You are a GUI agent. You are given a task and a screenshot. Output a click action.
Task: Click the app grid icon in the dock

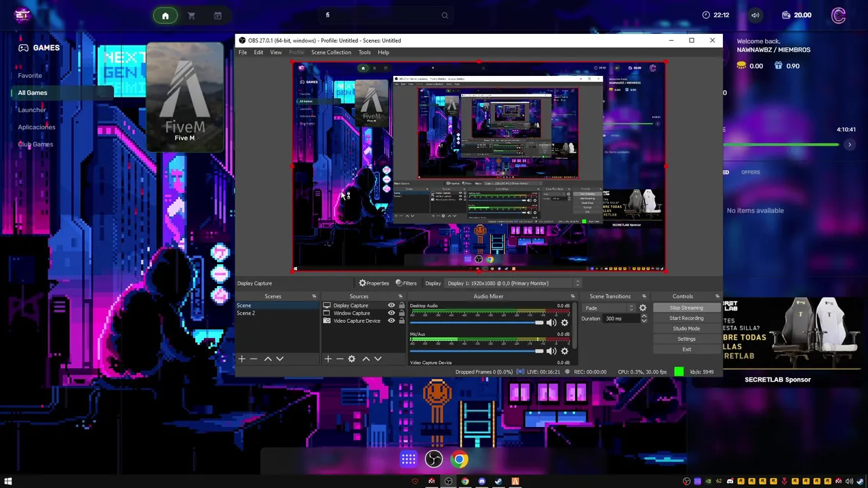click(x=408, y=460)
